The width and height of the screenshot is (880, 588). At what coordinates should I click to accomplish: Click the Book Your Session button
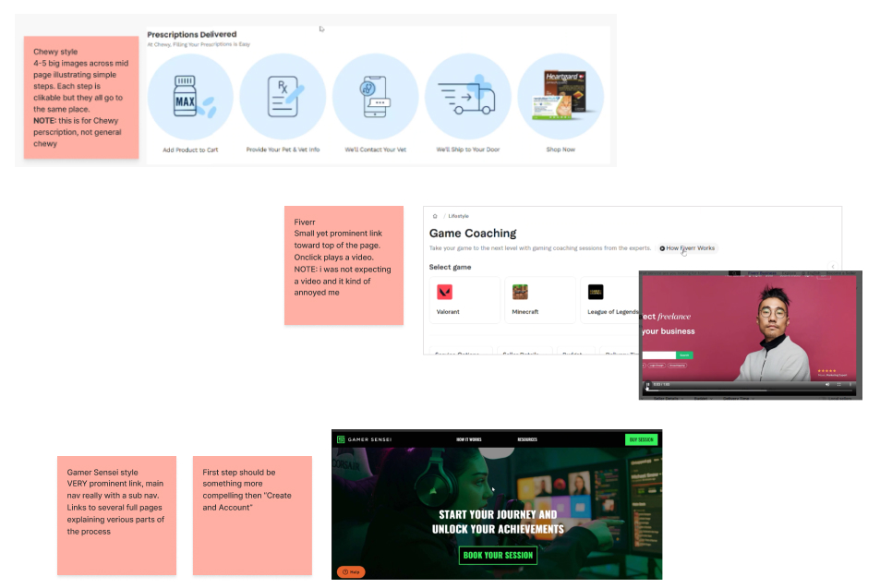498,555
